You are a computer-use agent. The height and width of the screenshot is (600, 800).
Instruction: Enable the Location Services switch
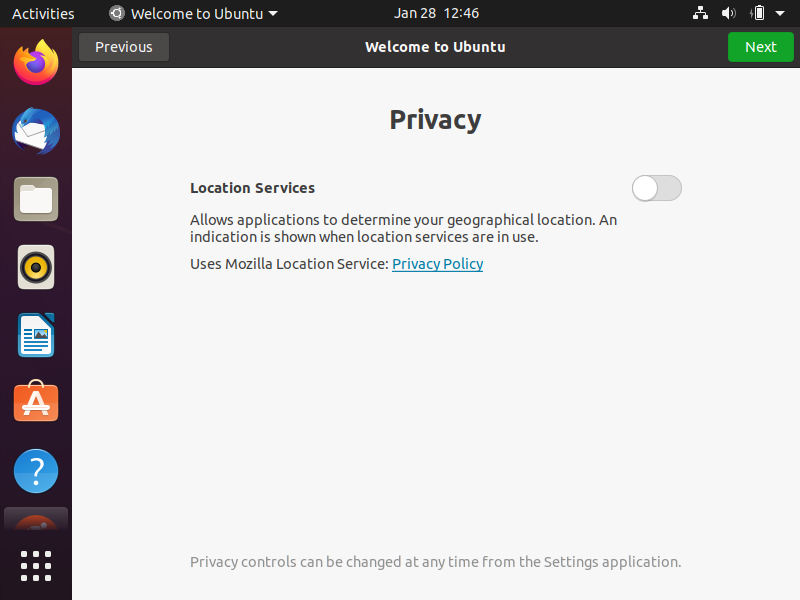pos(657,188)
